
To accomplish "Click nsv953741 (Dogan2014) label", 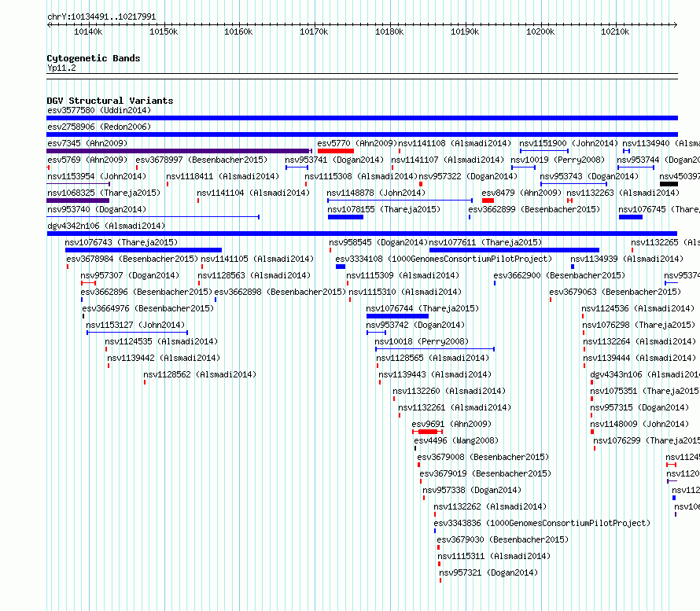I will click(334, 160).
